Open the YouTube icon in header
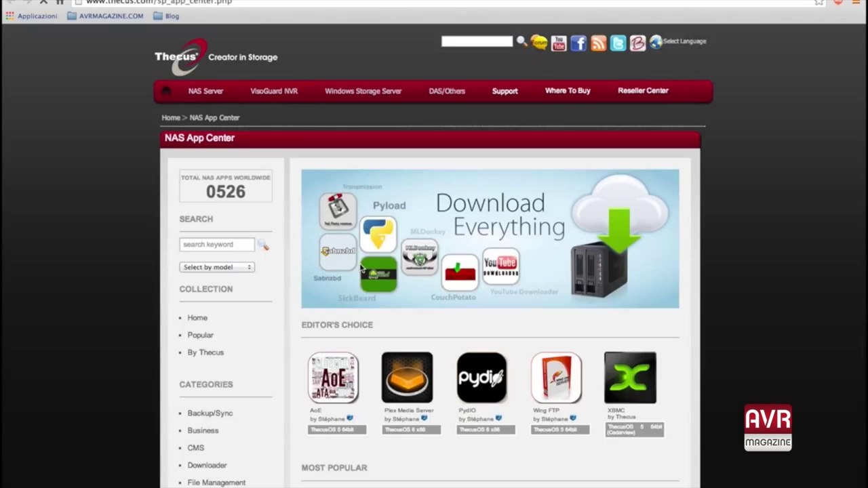Image resolution: width=868 pixels, height=488 pixels. pyautogui.click(x=559, y=43)
